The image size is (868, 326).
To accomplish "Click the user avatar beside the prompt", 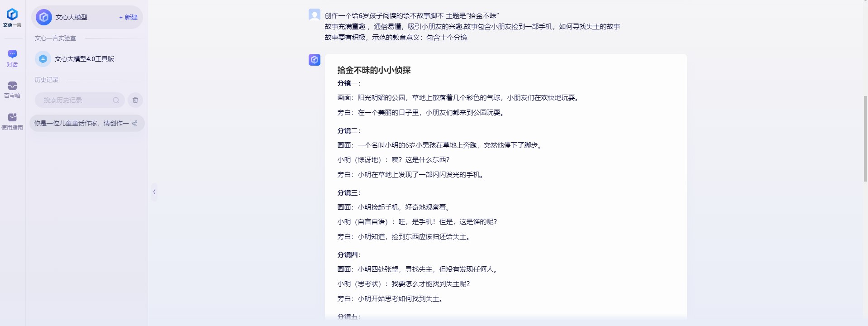I will [315, 15].
